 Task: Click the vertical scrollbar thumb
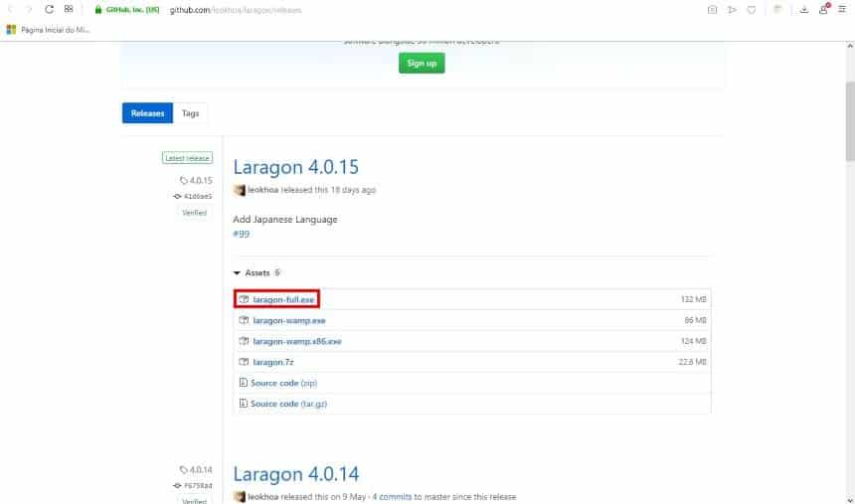pyautogui.click(x=850, y=121)
